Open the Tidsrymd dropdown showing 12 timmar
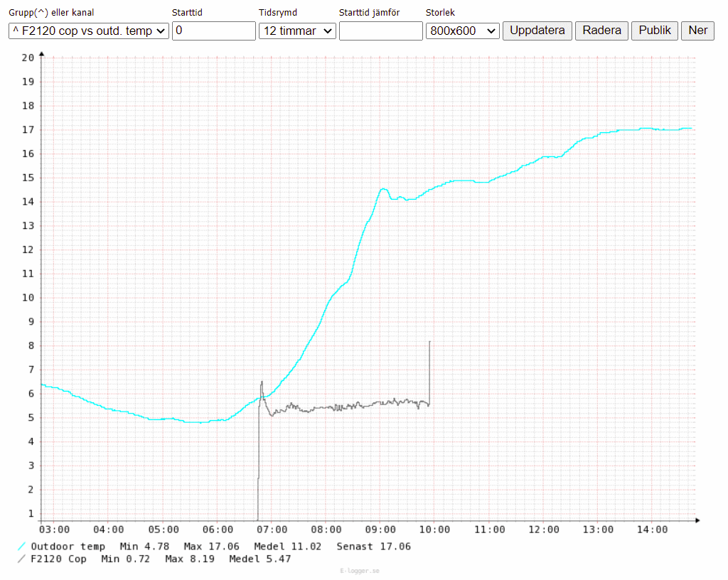The image size is (728, 580). coord(297,31)
